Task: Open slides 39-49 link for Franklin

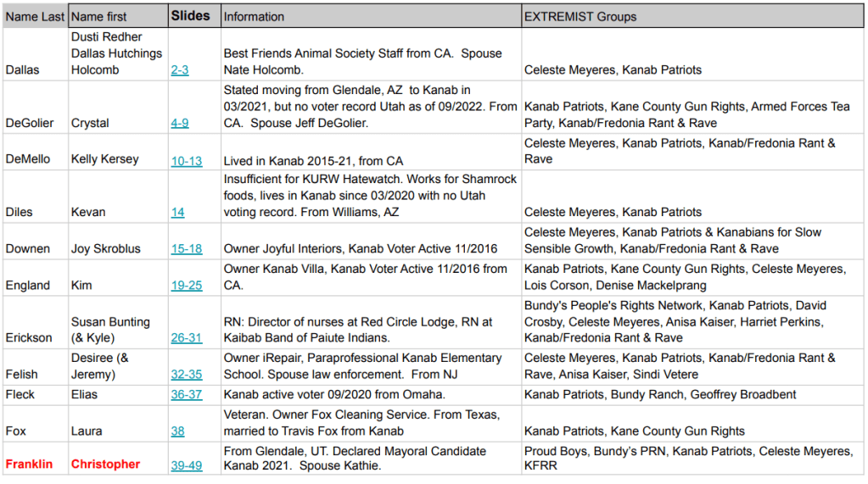Action: [x=187, y=464]
